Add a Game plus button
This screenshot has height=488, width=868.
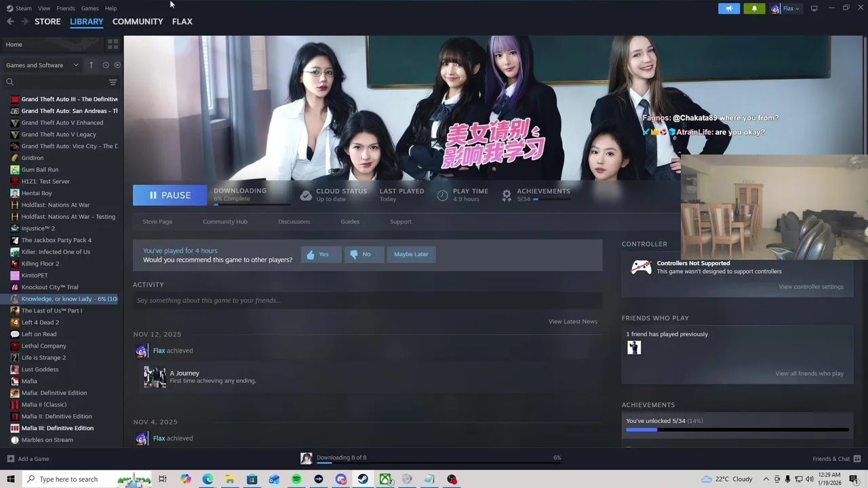tap(28, 459)
